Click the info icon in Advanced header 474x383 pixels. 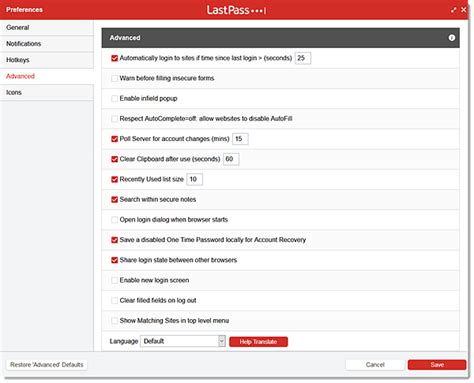pyautogui.click(x=451, y=38)
